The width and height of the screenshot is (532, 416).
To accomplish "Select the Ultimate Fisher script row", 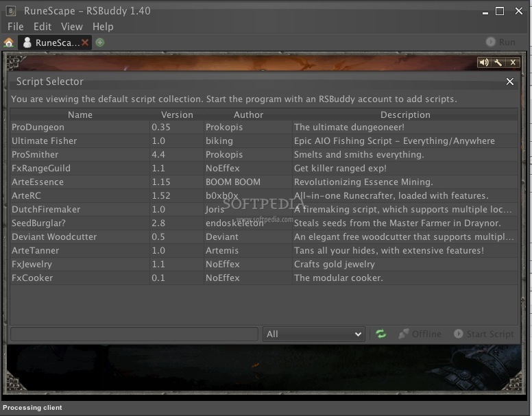I will click(x=264, y=140).
